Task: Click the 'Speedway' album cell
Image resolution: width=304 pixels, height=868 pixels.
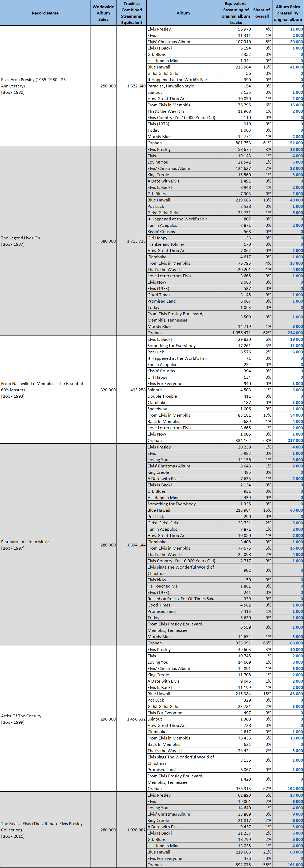Action: tap(183, 409)
